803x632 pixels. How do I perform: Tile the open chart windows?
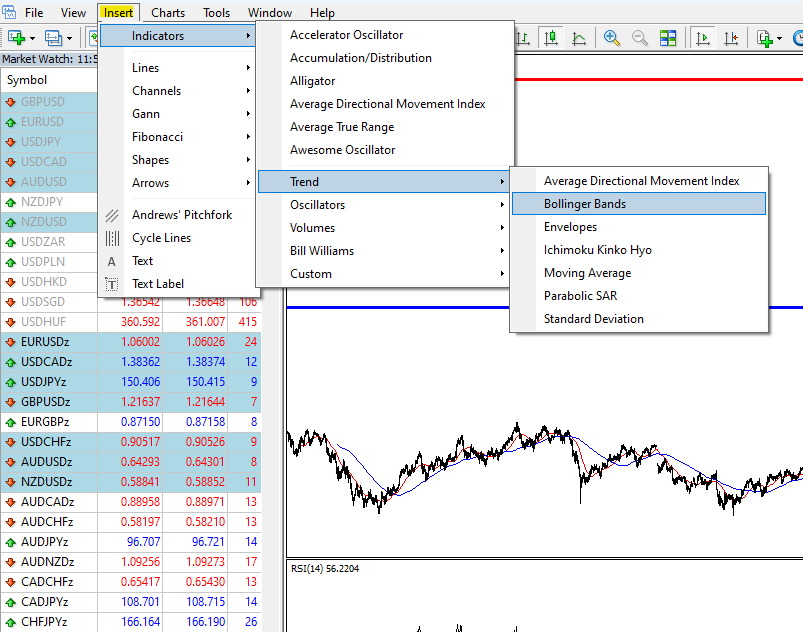coord(670,37)
